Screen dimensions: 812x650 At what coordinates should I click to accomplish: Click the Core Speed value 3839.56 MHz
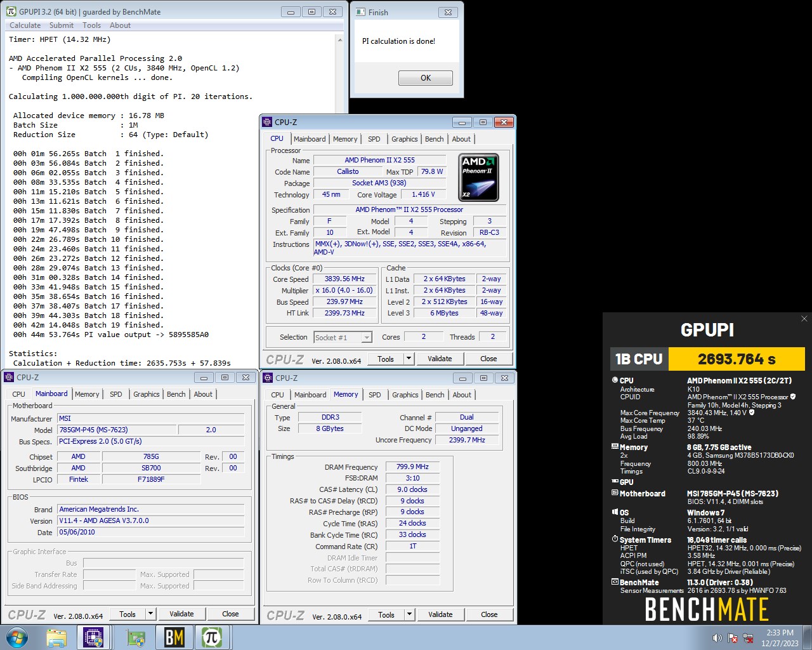344,279
